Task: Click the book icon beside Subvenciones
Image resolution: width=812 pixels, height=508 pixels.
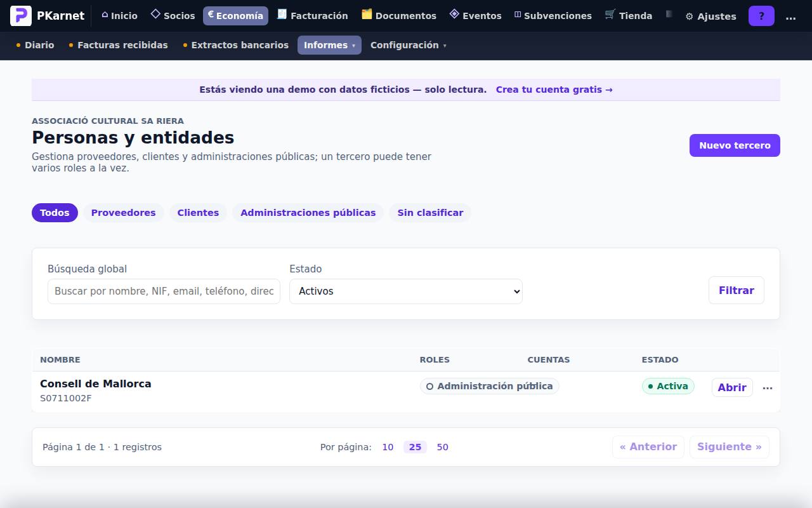Action: pos(518,15)
